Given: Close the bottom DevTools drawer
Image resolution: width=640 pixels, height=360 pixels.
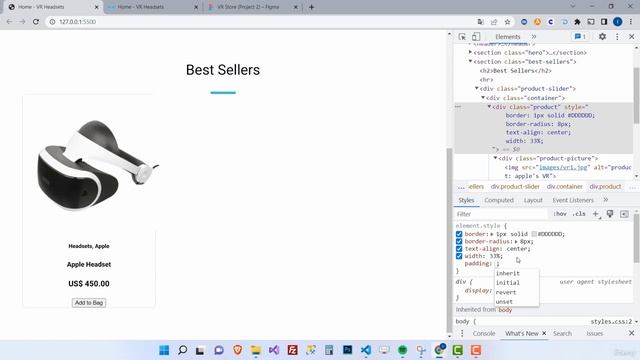Looking at the screenshot, I should tap(631, 333).
